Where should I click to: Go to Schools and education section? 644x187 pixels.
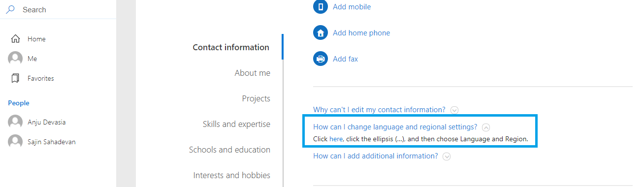[229, 150]
